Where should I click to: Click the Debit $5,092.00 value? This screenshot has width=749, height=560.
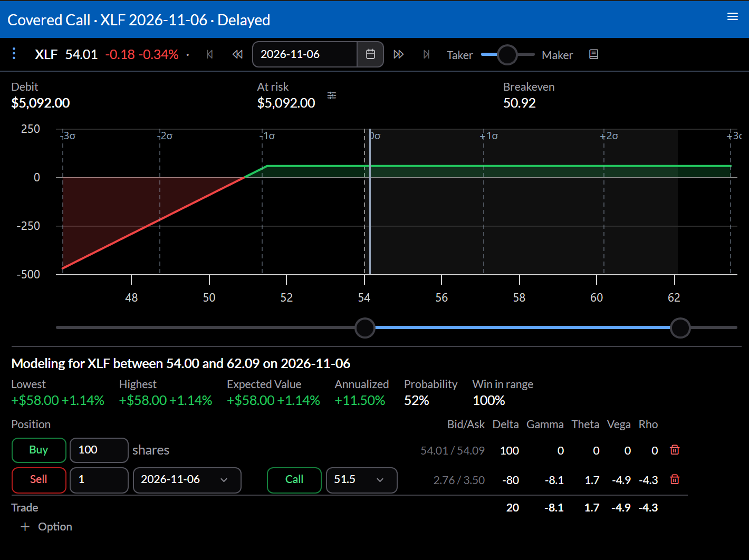[41, 103]
